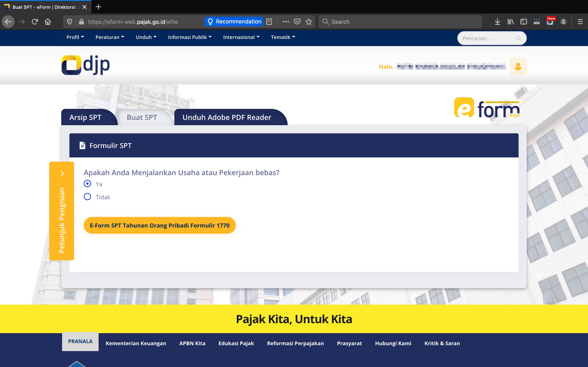Select the Tidak radio button
588x367 pixels.
(87, 197)
